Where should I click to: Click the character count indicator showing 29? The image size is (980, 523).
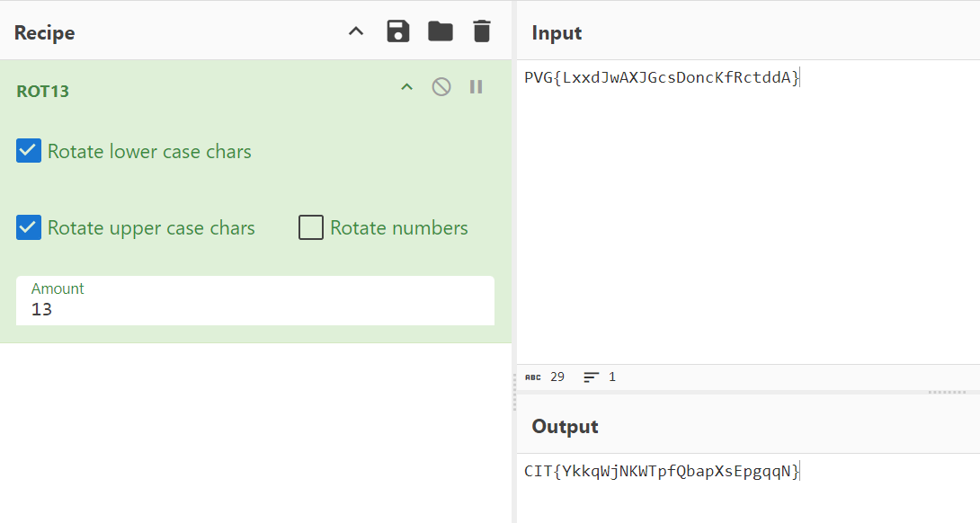click(x=557, y=377)
